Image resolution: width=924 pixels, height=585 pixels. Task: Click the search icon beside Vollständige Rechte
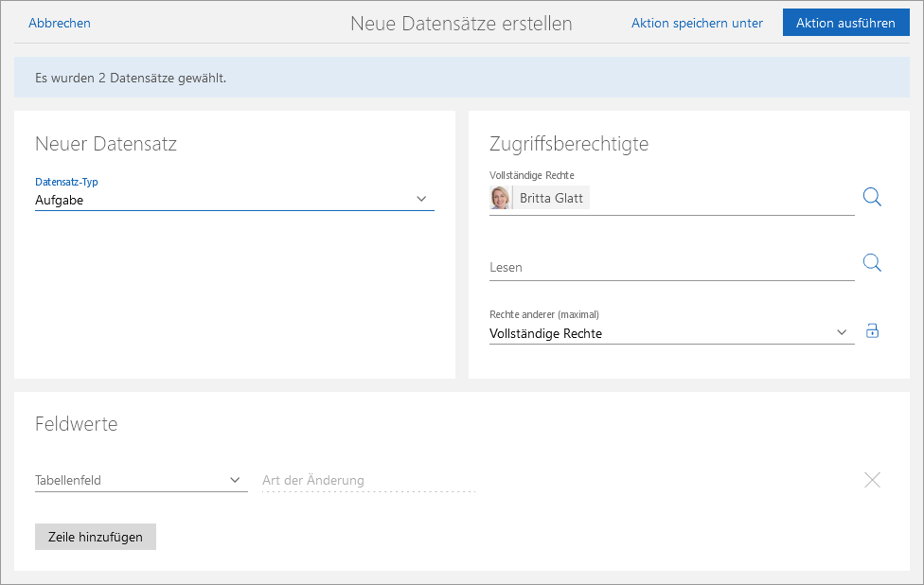coord(872,197)
